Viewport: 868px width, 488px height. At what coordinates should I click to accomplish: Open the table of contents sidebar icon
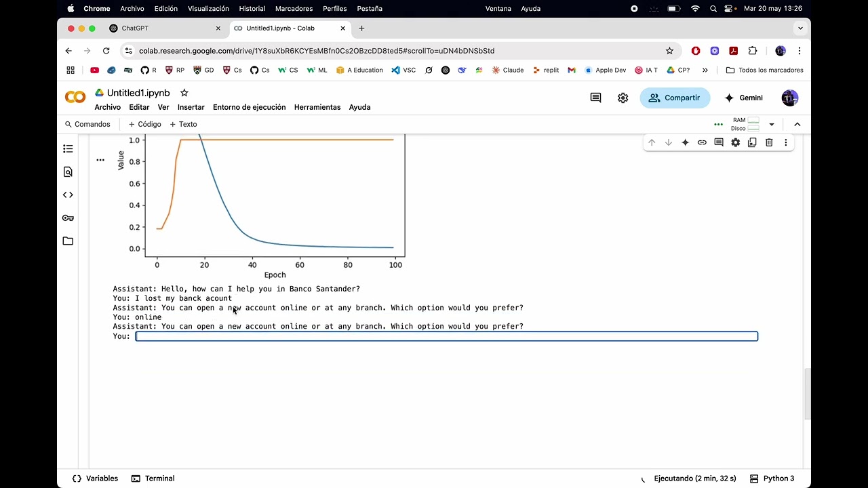[68, 148]
